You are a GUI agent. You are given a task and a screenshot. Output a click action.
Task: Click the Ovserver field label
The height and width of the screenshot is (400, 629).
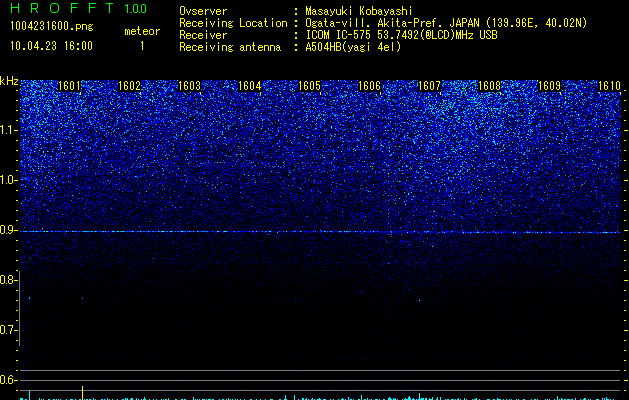pos(203,11)
